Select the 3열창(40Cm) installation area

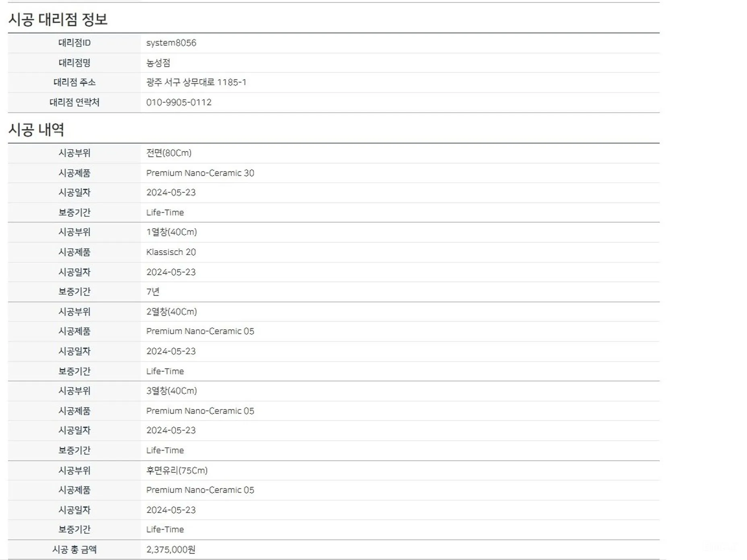click(x=171, y=391)
